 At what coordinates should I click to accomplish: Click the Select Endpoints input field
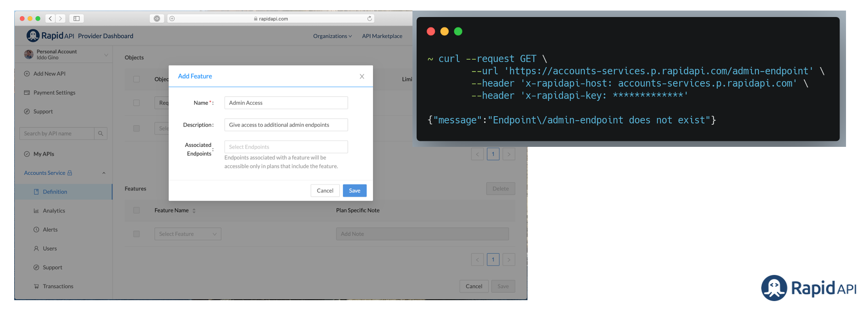[286, 147]
